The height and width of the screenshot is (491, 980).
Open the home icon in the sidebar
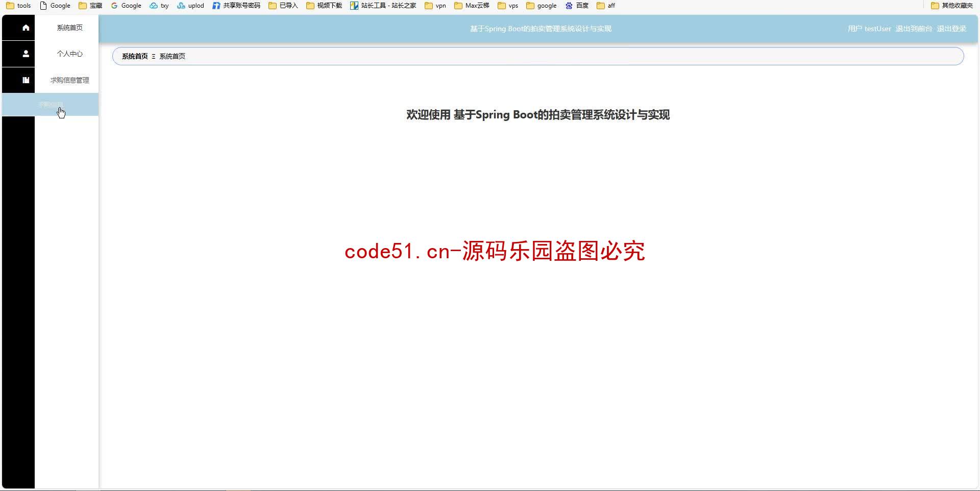(26, 28)
